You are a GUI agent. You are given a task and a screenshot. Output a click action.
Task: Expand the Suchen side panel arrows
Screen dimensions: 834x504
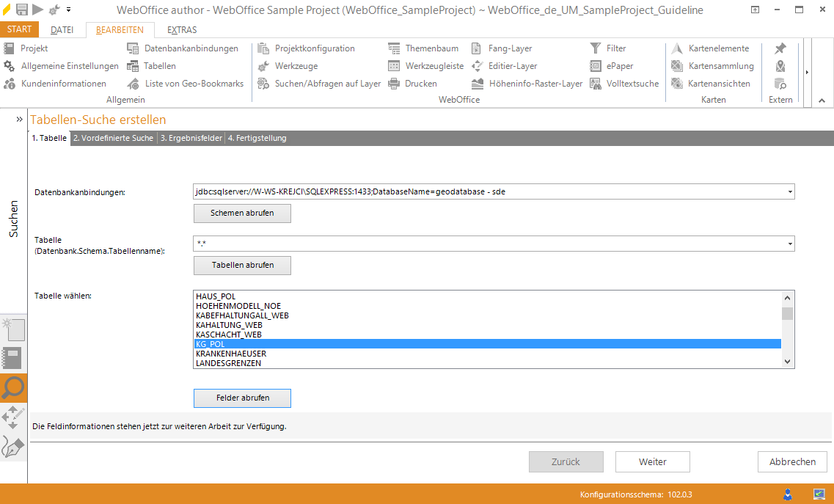pos(20,119)
